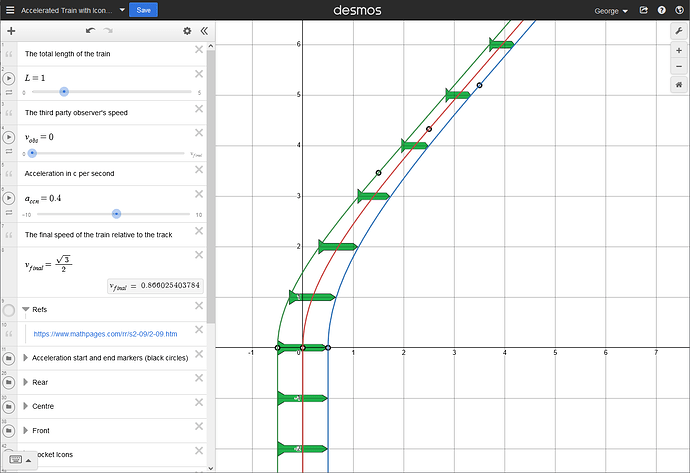Click the v_final square root expression

coord(48,264)
